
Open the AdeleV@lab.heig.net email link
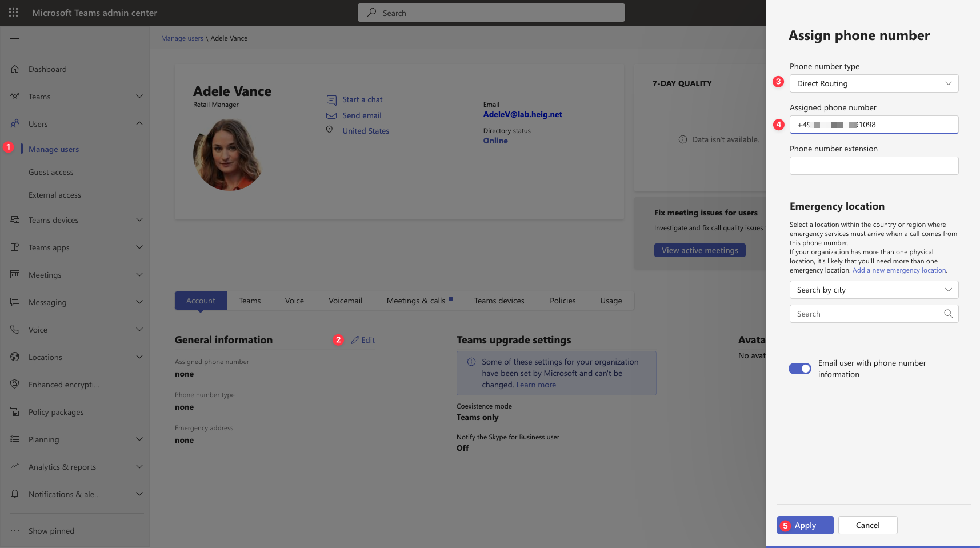point(522,114)
